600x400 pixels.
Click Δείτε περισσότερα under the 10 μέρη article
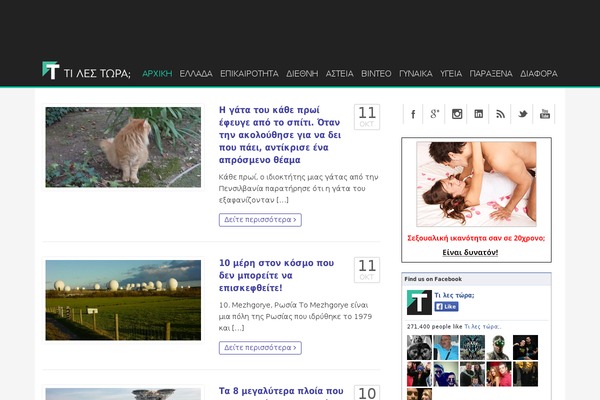point(260,348)
